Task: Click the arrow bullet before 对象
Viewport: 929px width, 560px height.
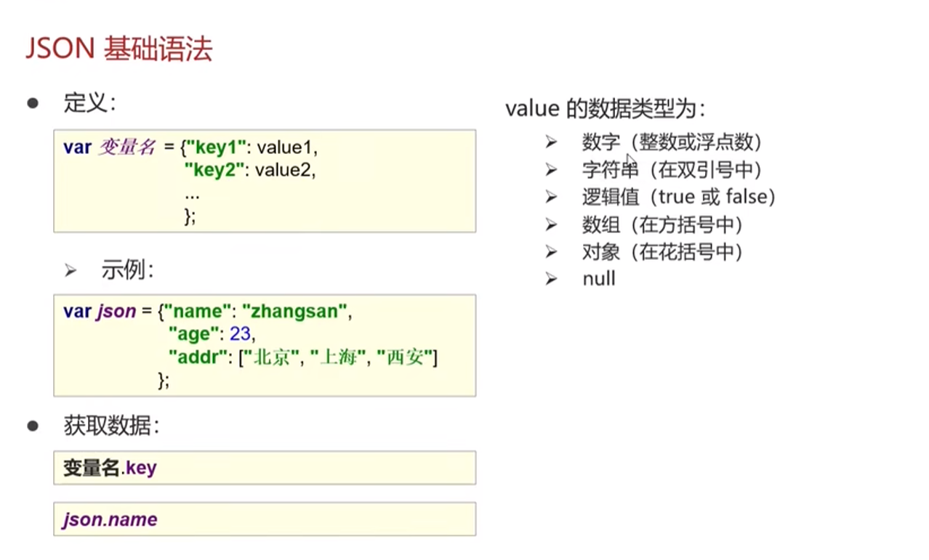Action: point(551,252)
